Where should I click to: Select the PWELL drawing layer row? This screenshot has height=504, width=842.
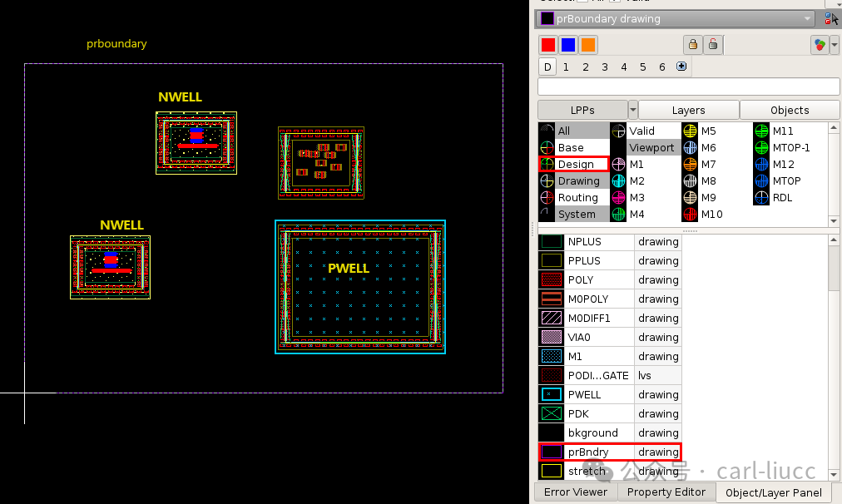pyautogui.click(x=610, y=395)
